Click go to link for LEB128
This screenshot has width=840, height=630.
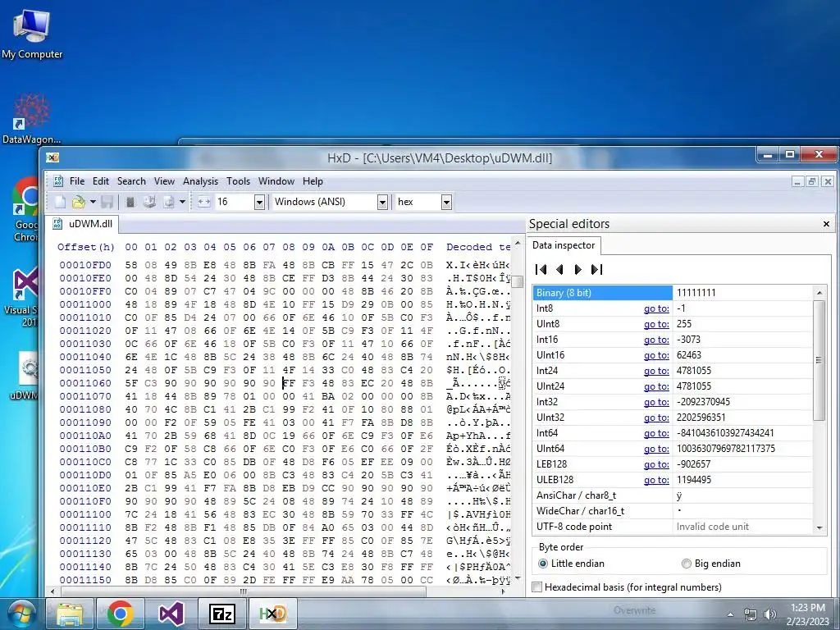coord(656,464)
